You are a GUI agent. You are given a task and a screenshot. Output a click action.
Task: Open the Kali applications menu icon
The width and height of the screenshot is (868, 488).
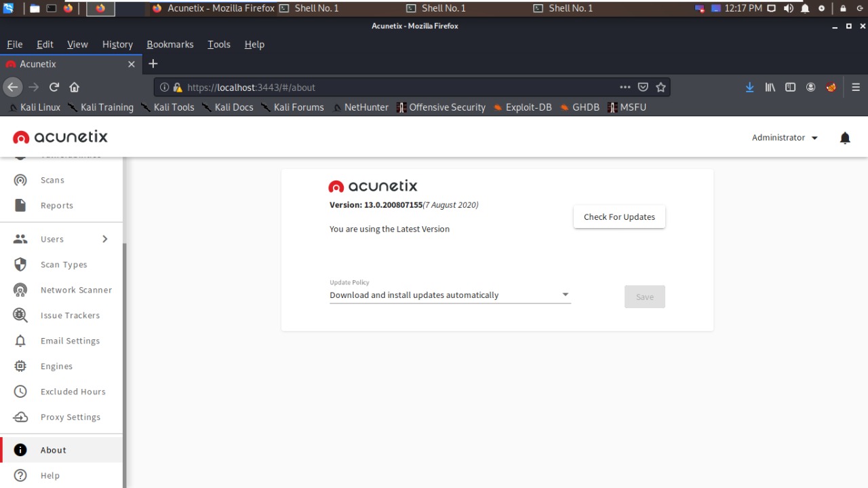(9, 8)
